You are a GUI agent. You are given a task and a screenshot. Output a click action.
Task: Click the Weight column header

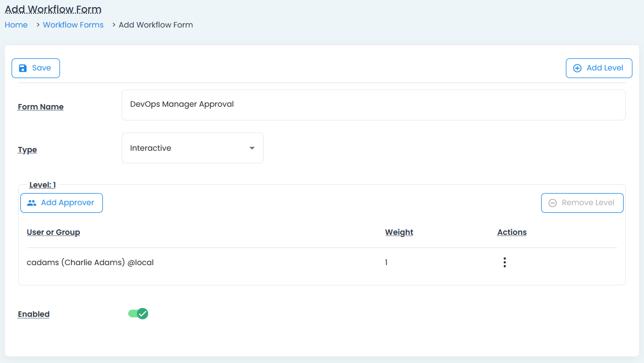[x=399, y=232]
